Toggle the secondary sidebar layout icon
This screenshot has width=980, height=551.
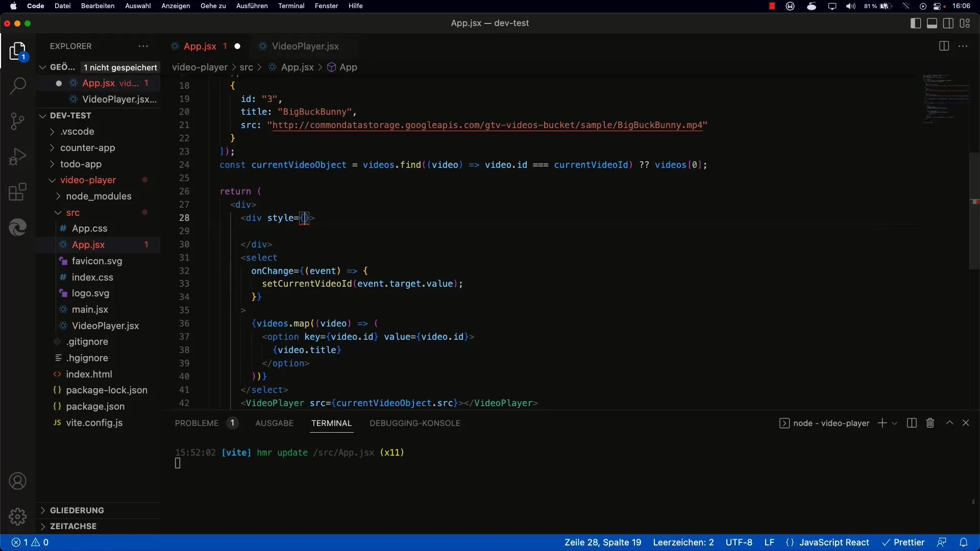(x=948, y=23)
